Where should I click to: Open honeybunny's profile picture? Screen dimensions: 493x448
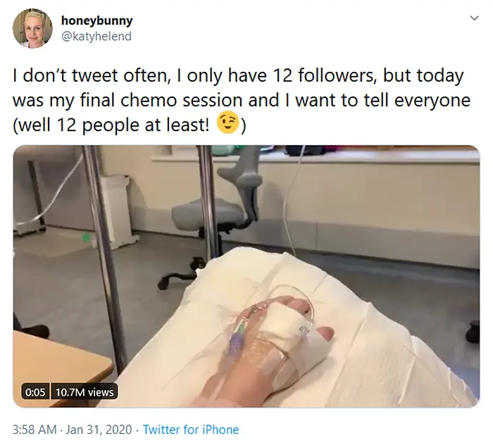32,27
